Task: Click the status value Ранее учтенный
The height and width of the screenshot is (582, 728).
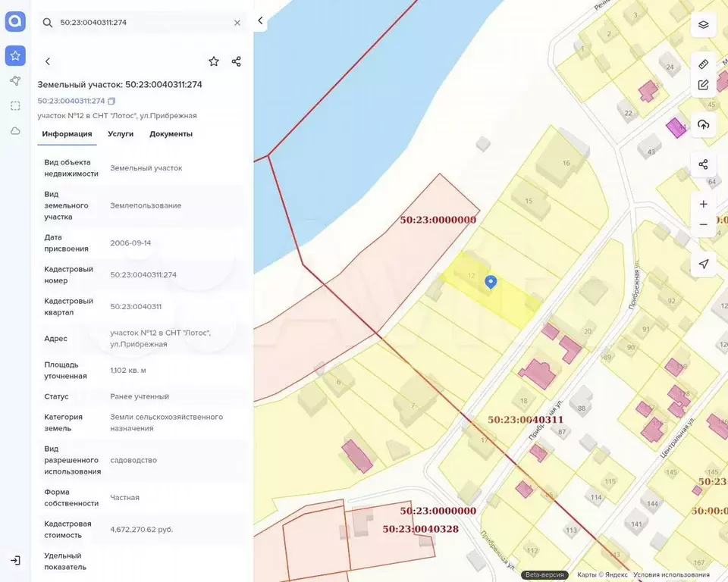Action: pos(140,396)
